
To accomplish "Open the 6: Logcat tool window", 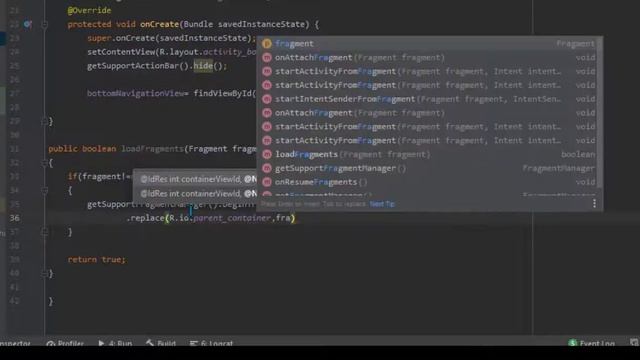I will pos(211,343).
